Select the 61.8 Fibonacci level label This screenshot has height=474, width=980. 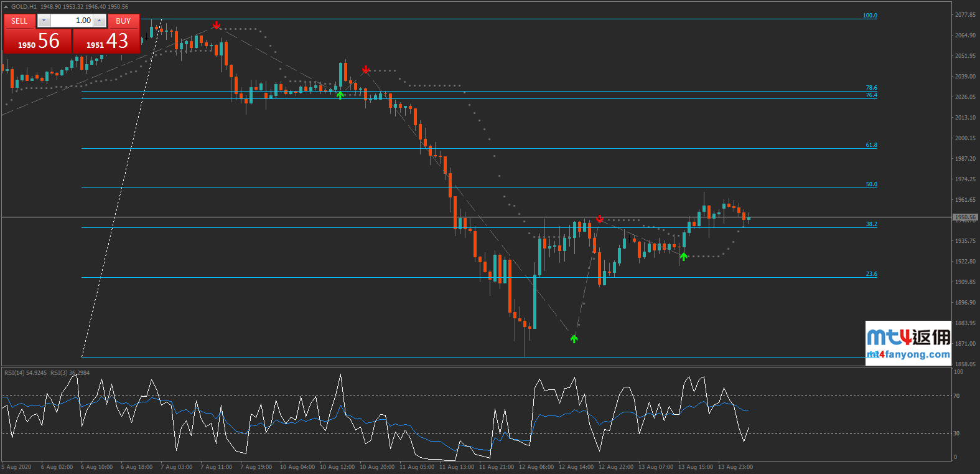tap(871, 145)
